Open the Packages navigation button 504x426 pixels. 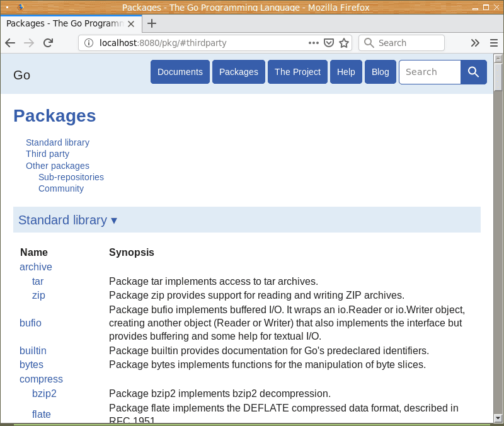(x=239, y=72)
